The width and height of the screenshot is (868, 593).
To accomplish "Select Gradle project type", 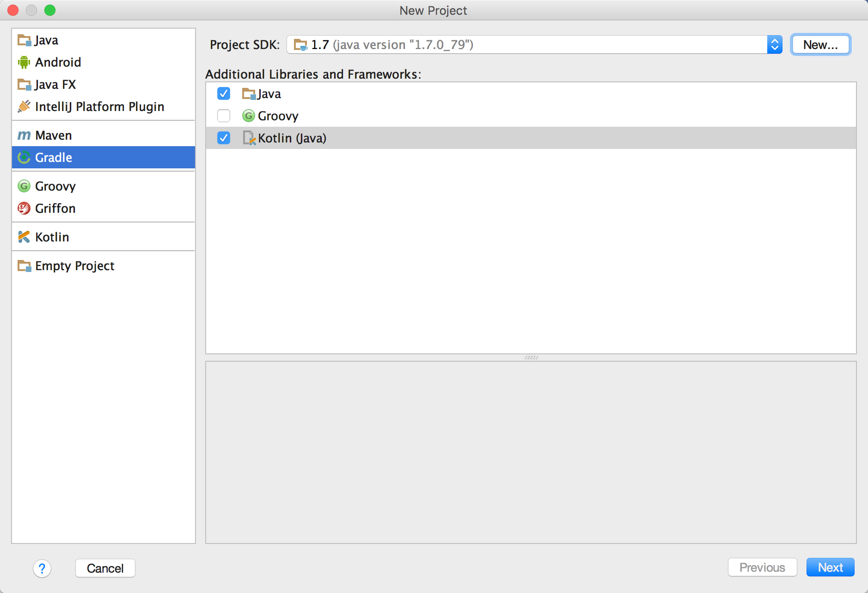I will [104, 158].
